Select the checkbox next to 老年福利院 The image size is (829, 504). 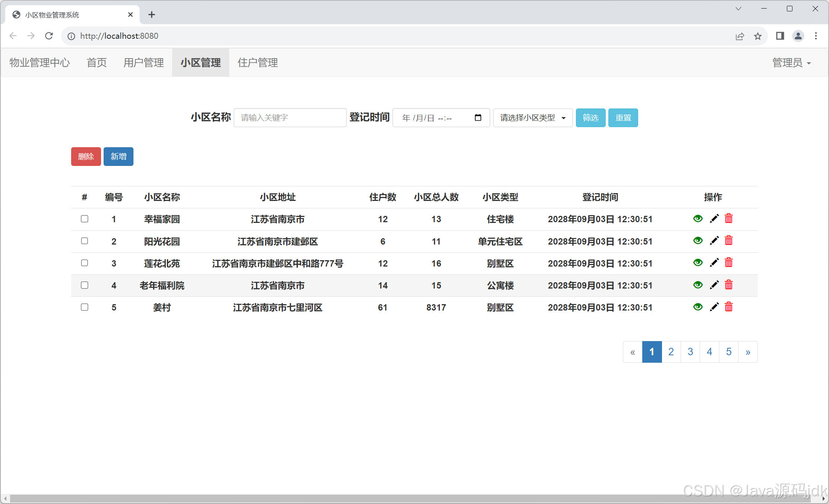[85, 285]
